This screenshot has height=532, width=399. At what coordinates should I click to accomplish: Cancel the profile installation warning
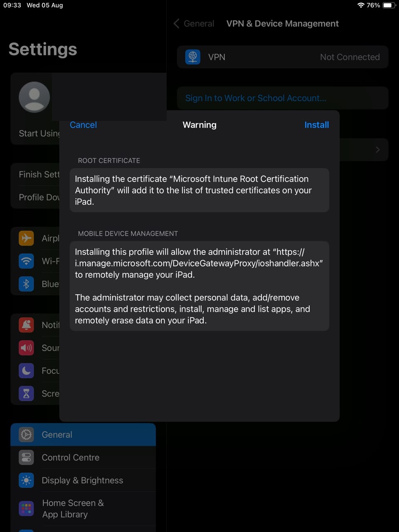point(83,125)
